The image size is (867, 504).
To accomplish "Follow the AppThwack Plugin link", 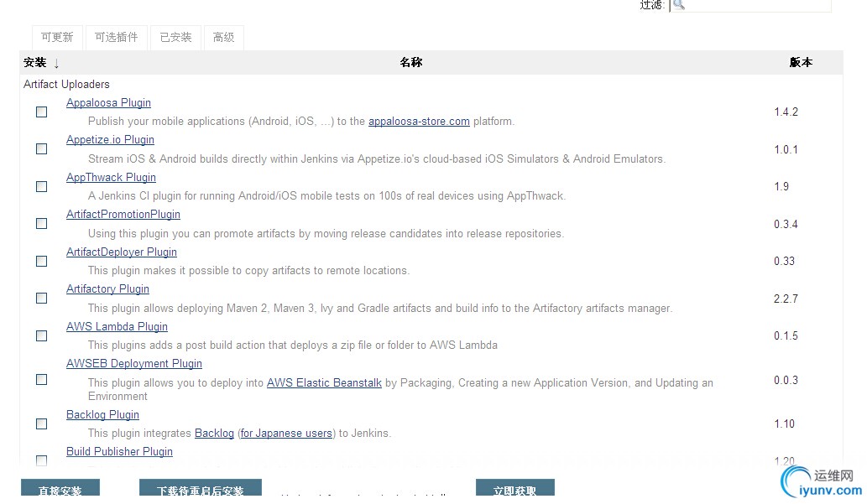I will [x=111, y=178].
